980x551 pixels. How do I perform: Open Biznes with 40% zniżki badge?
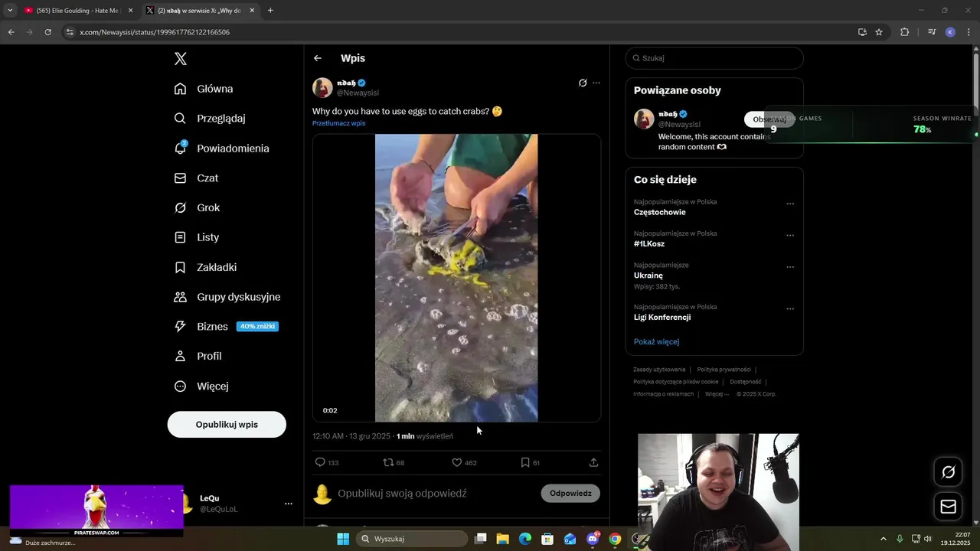tap(226, 326)
